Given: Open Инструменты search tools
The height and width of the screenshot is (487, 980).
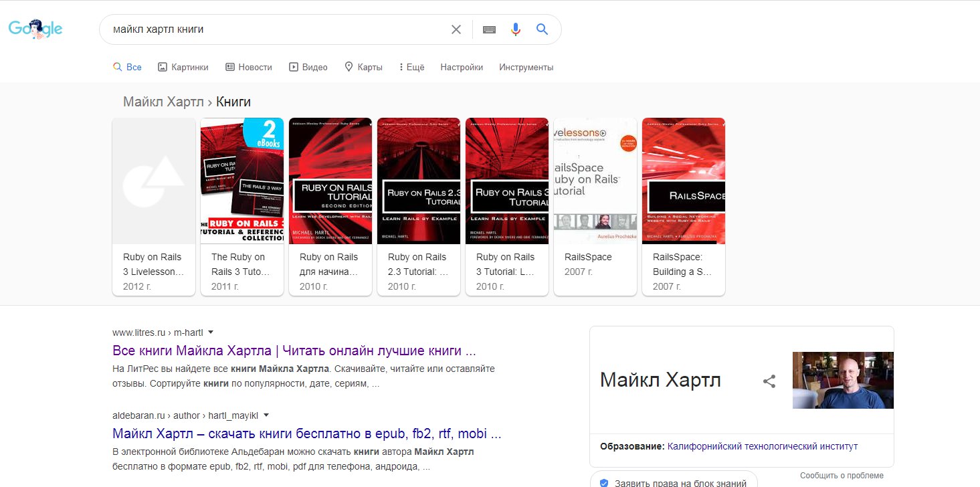Looking at the screenshot, I should pos(526,67).
